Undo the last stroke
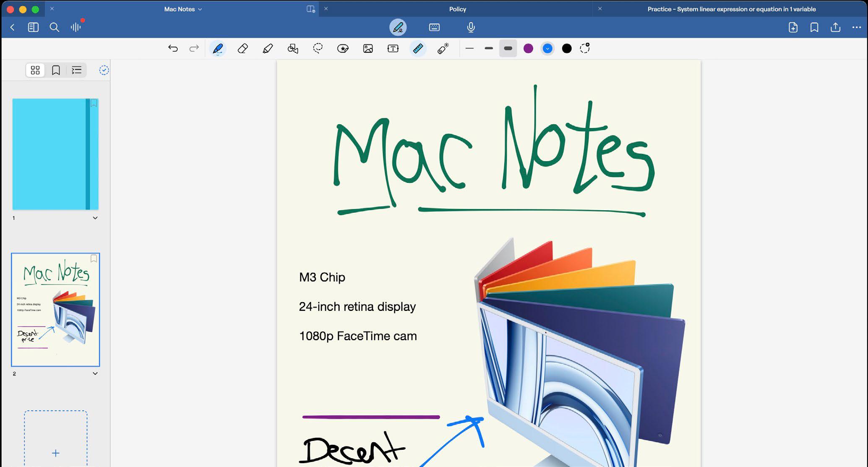 click(x=173, y=48)
